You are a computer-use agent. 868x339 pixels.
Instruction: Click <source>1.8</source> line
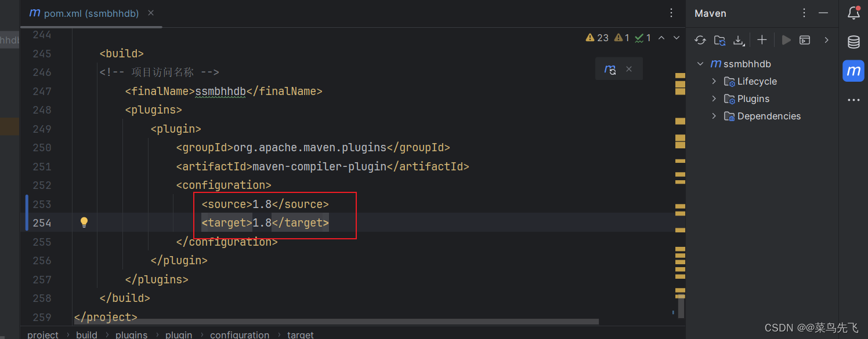click(265, 204)
